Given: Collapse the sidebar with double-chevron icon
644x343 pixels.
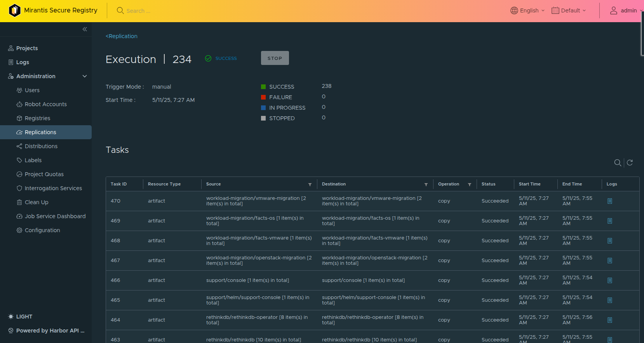Looking at the screenshot, I should click(85, 29).
